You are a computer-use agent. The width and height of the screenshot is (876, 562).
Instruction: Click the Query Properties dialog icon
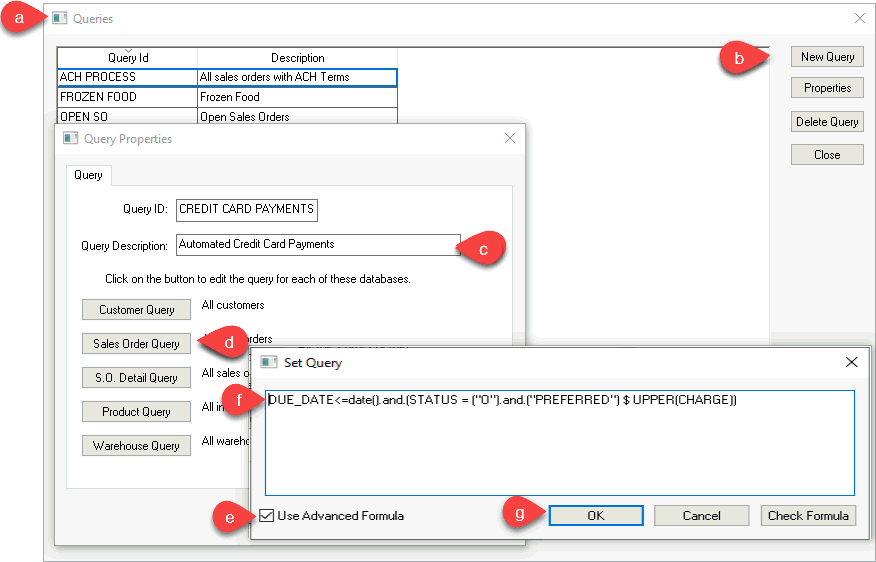click(71, 139)
